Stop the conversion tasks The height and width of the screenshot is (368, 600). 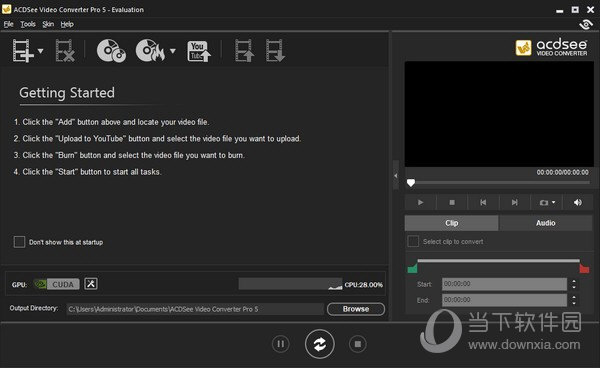point(358,344)
